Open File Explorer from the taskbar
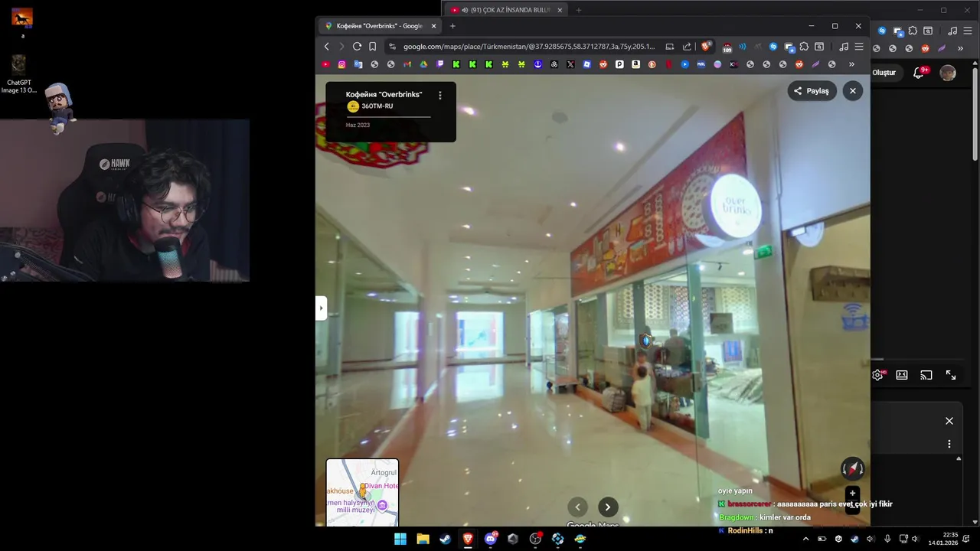The image size is (980, 551). click(423, 539)
